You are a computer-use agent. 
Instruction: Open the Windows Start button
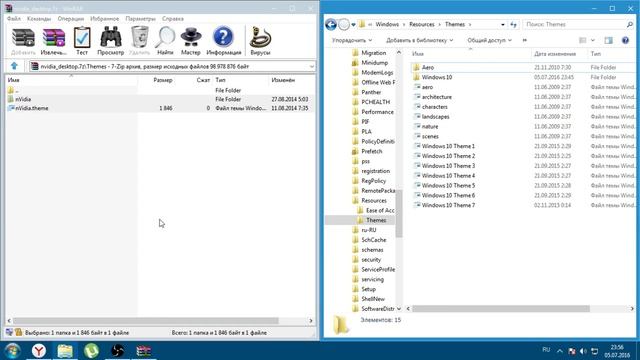pyautogui.click(x=13, y=351)
